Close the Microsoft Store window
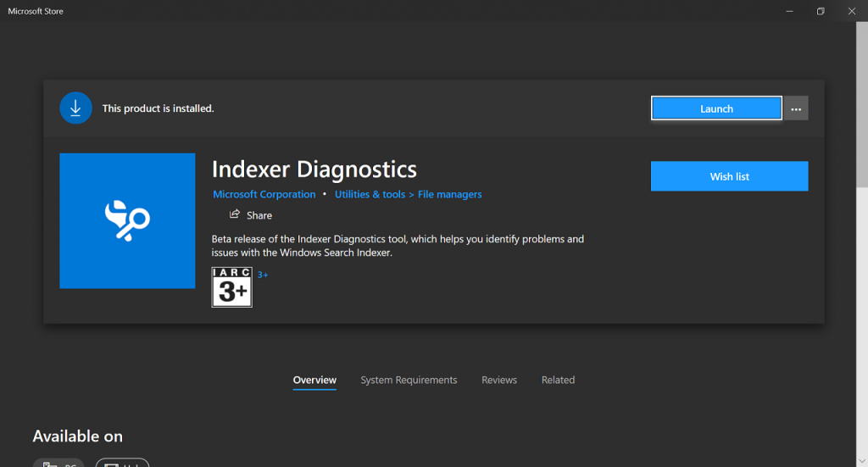 pyautogui.click(x=851, y=11)
